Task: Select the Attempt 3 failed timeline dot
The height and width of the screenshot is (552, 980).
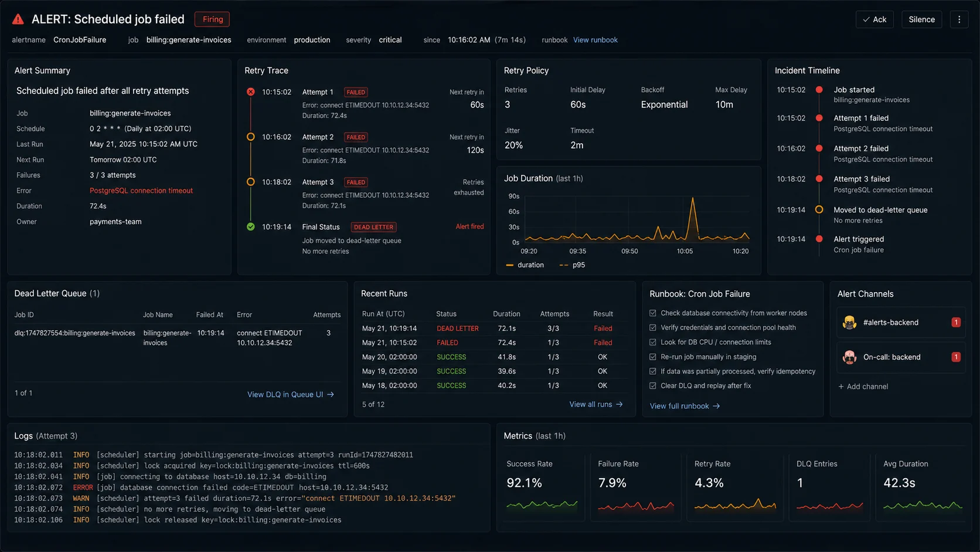Action: (x=819, y=179)
